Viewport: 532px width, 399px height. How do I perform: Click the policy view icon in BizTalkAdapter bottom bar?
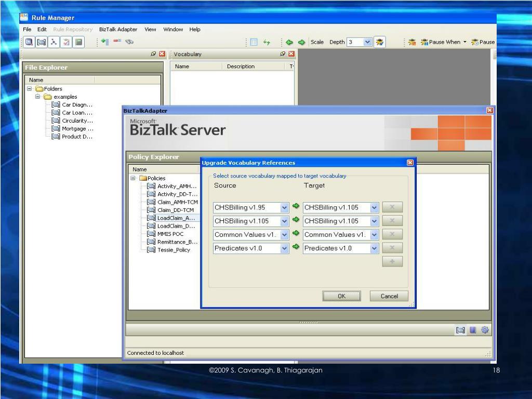pyautogui.click(x=460, y=330)
